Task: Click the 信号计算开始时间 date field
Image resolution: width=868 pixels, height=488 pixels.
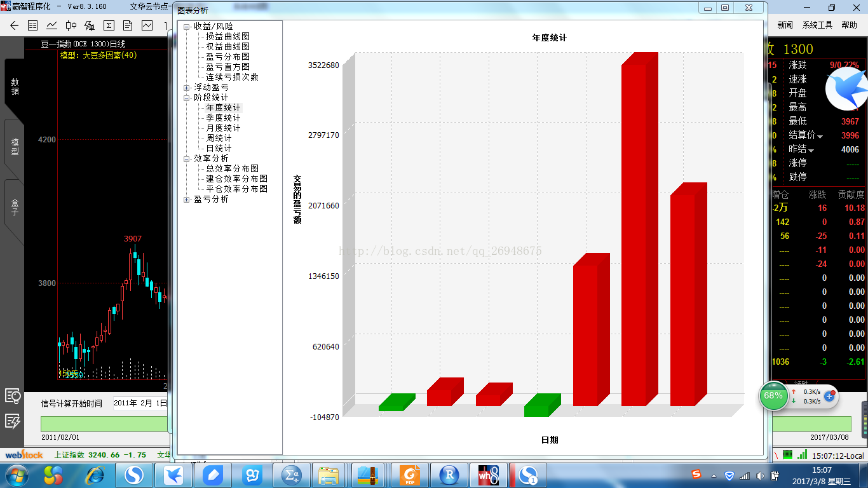Action: point(141,403)
